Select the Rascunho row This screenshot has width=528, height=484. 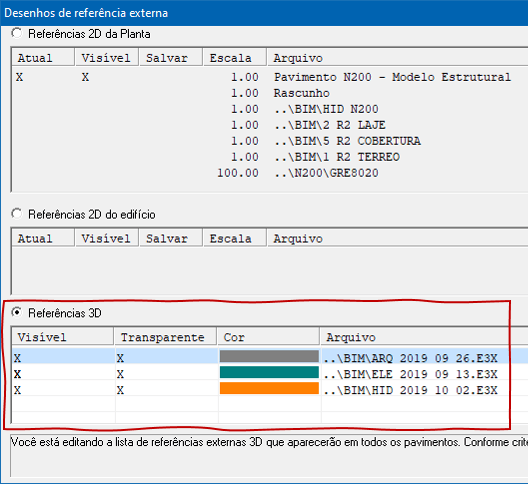[270, 93]
